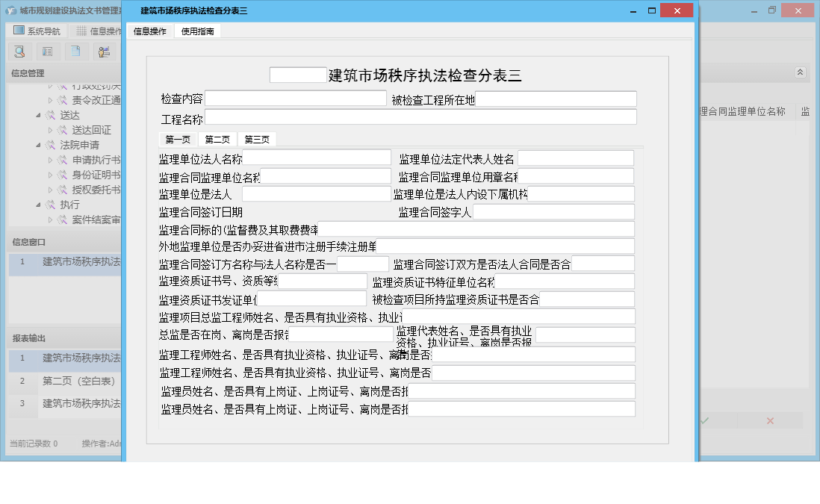Click the green checkmark confirm icon
Screen dimensions: 820x504
point(704,420)
